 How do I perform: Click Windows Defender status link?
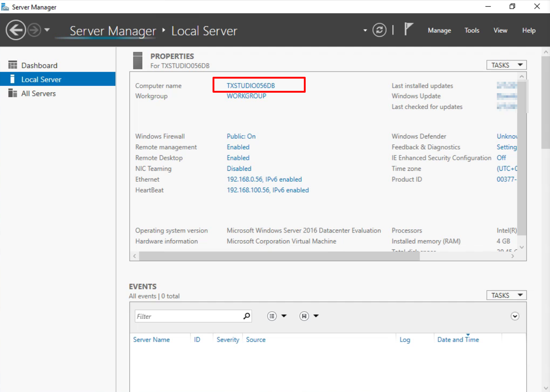(507, 136)
